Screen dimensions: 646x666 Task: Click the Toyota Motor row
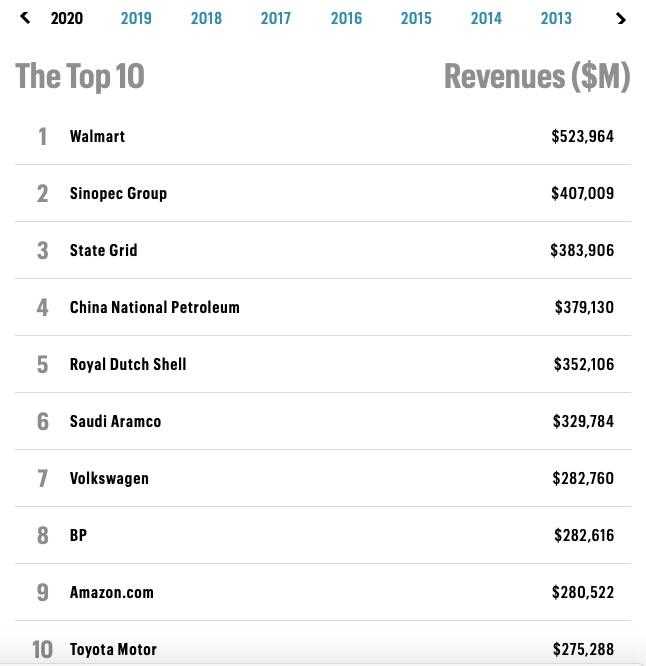pyautogui.click(x=113, y=649)
